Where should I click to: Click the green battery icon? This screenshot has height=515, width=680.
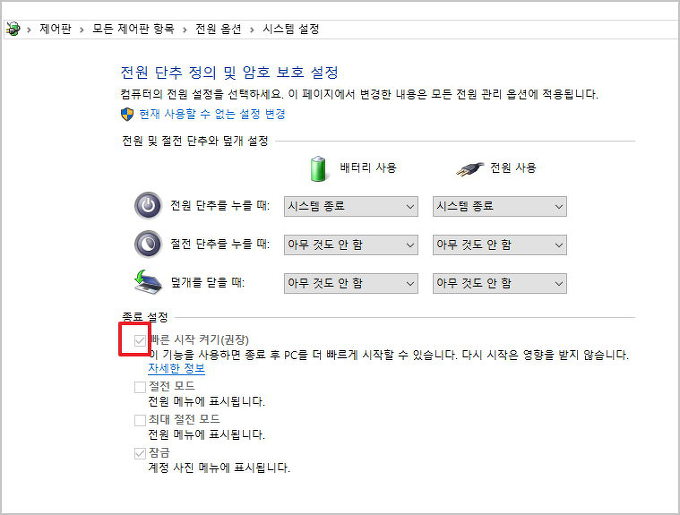[x=319, y=169]
